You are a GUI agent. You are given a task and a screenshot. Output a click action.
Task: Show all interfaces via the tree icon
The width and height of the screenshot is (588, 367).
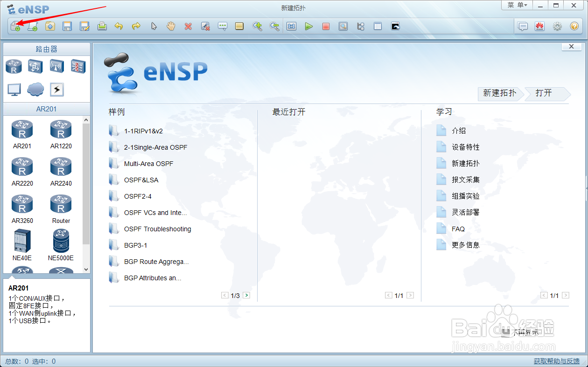pos(360,26)
